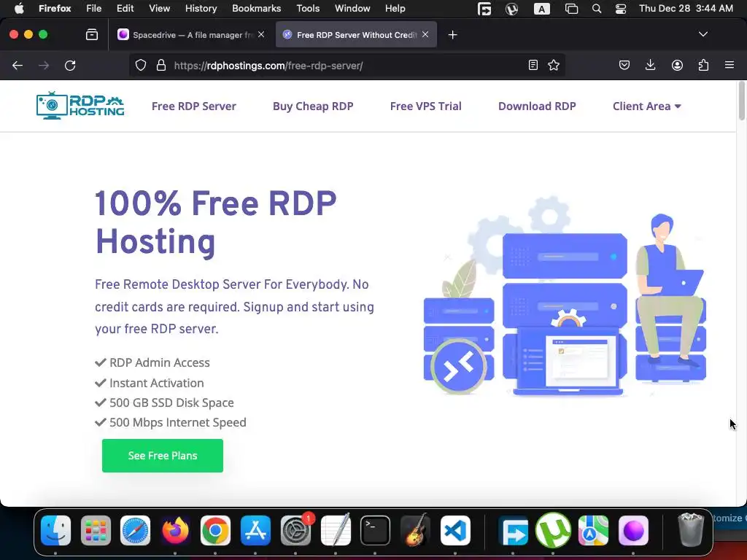Open the Firefox account icon
747x560 pixels.
pos(677,65)
